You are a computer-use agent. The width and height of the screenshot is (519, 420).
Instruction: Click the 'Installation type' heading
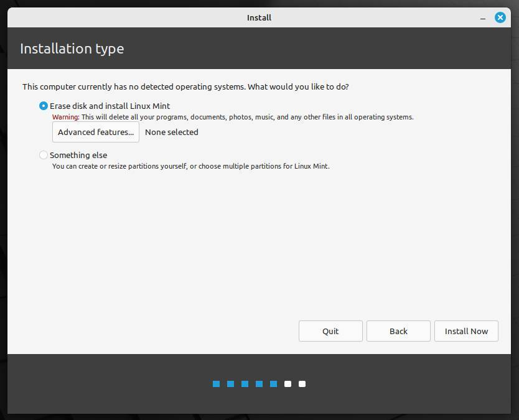click(72, 49)
